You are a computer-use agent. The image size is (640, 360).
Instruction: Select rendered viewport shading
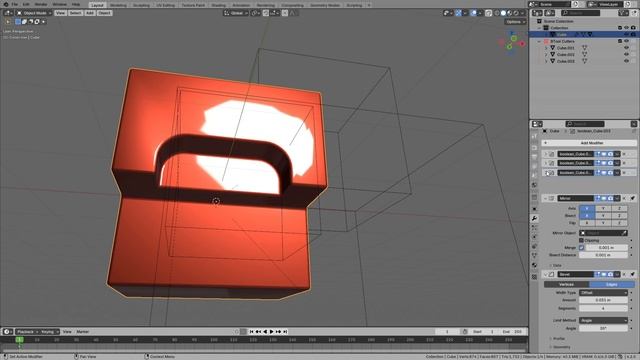[x=516, y=13]
